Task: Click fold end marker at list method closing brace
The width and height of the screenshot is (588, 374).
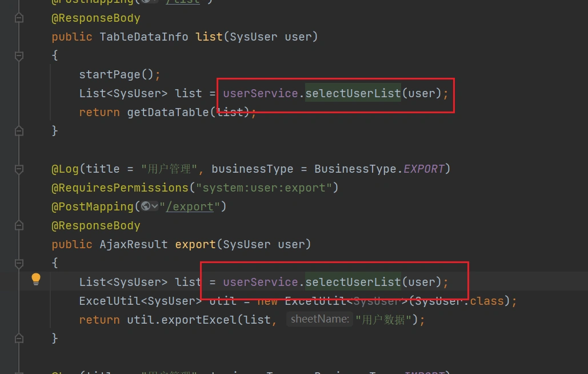Action: click(x=19, y=131)
